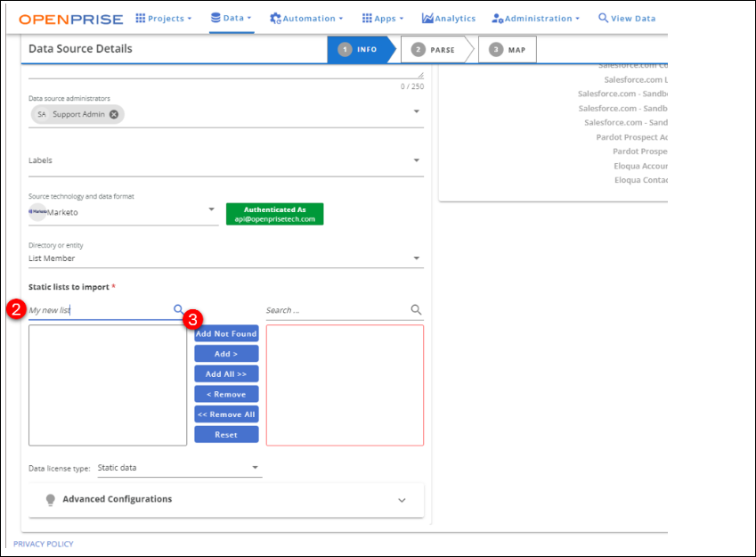Click the My new list search field

click(101, 310)
